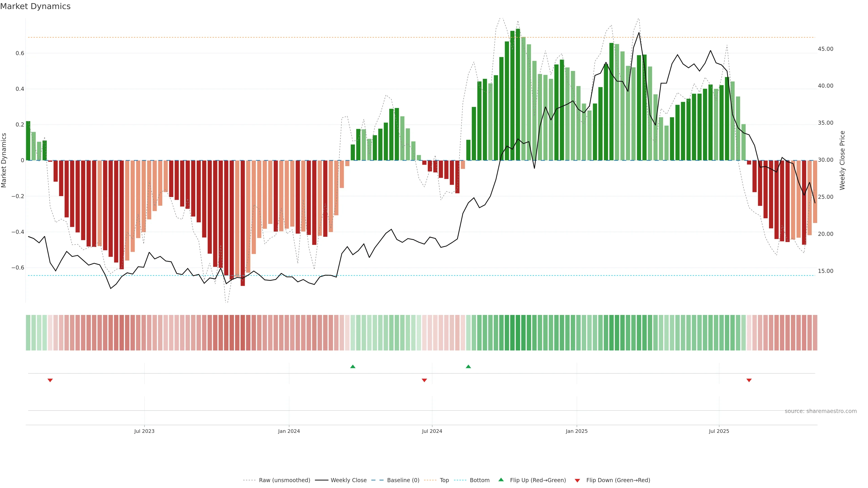The image size is (868, 488).
Task: Click the Weekly Close Price axis title
Action: point(842,160)
